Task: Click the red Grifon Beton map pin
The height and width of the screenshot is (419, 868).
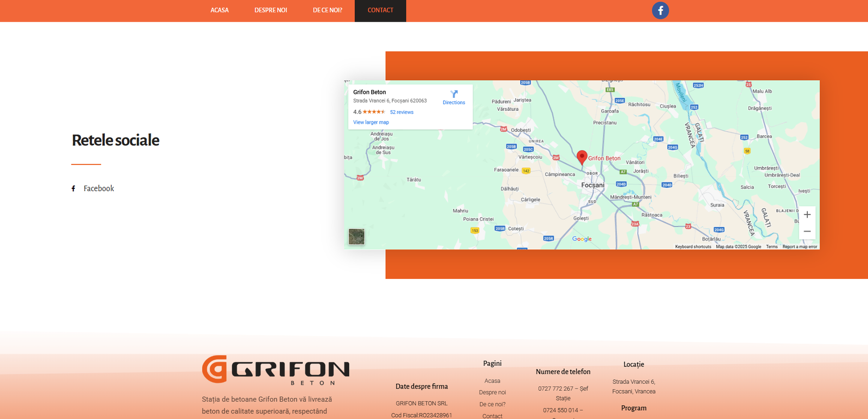Action: pos(582,157)
